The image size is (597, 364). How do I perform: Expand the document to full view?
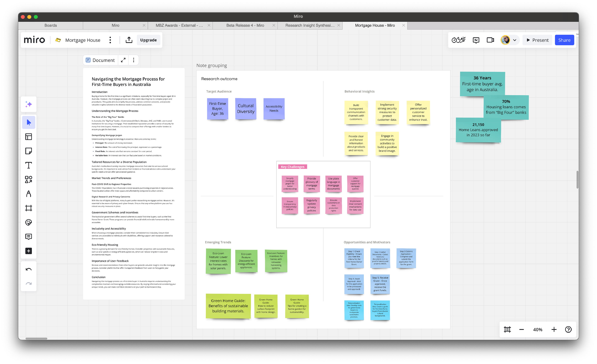click(x=123, y=60)
